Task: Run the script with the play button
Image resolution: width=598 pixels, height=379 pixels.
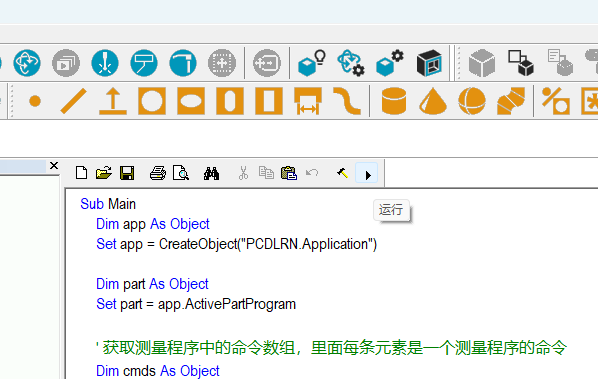Action: click(x=367, y=173)
